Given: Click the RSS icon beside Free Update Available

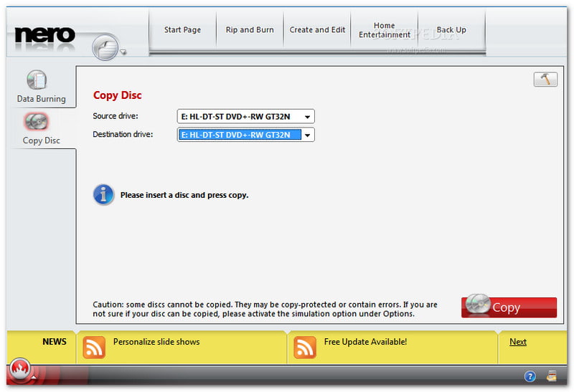Looking at the screenshot, I should [305, 347].
